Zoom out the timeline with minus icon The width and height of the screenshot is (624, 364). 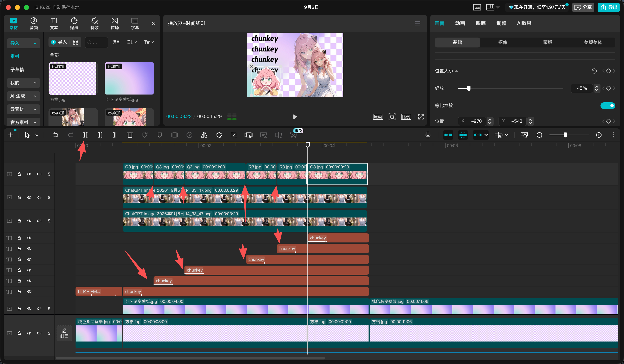(x=539, y=135)
